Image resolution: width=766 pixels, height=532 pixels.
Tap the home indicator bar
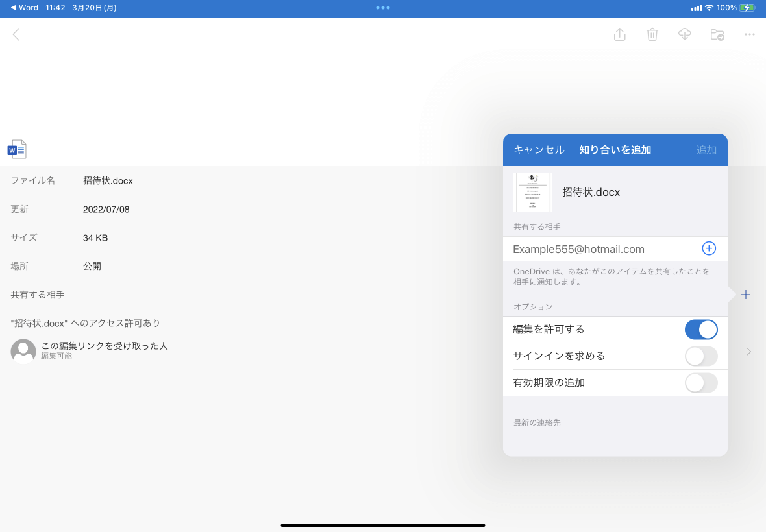coord(383,525)
